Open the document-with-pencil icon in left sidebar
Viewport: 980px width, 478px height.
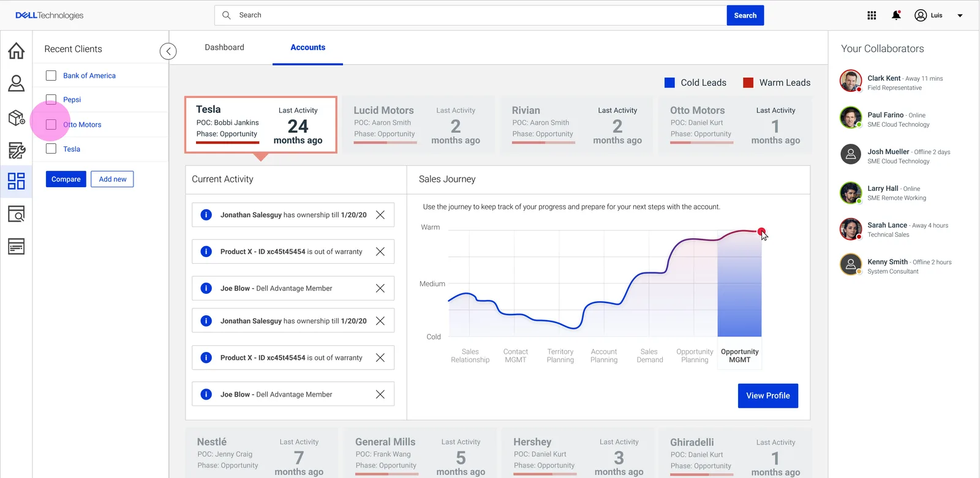pyautogui.click(x=17, y=150)
